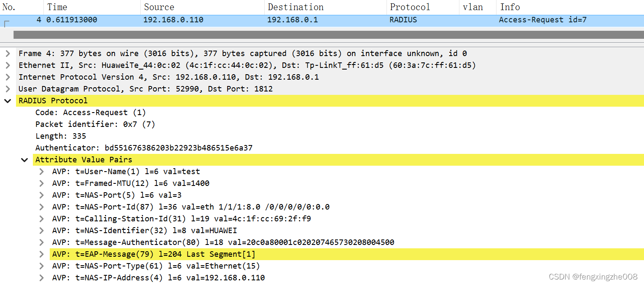Select the Access-Request packet row
This screenshot has width=644, height=285.
tap(295, 19)
